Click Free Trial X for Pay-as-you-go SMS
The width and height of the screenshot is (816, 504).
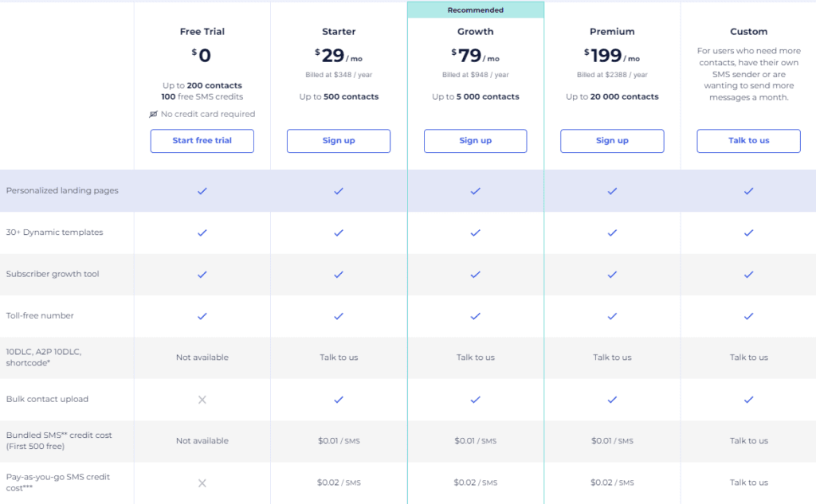[x=202, y=483]
